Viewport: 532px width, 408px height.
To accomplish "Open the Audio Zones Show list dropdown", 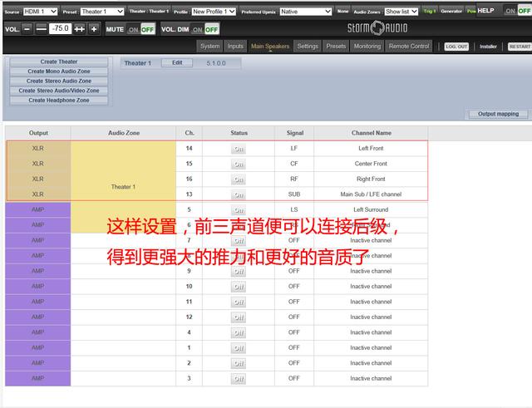I will pyautogui.click(x=401, y=12).
